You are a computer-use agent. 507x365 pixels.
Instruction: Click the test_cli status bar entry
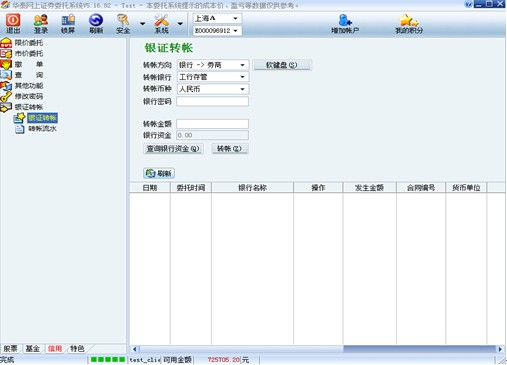click(145, 360)
